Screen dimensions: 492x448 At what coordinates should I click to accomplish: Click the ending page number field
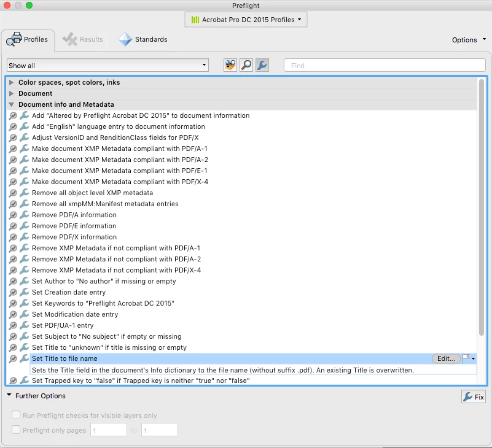tap(160, 430)
